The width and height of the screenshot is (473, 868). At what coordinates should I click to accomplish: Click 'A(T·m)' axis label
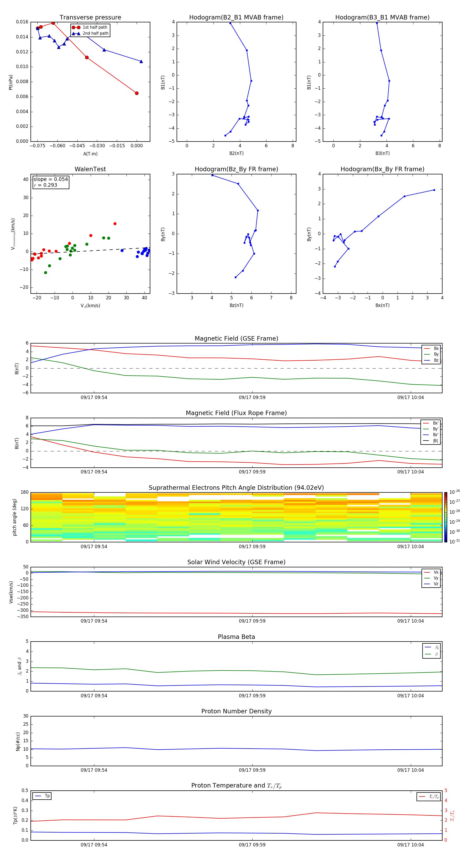pos(90,154)
